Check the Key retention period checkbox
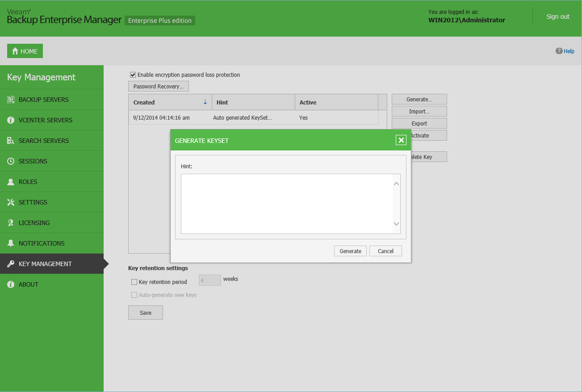582x392 pixels. point(134,282)
